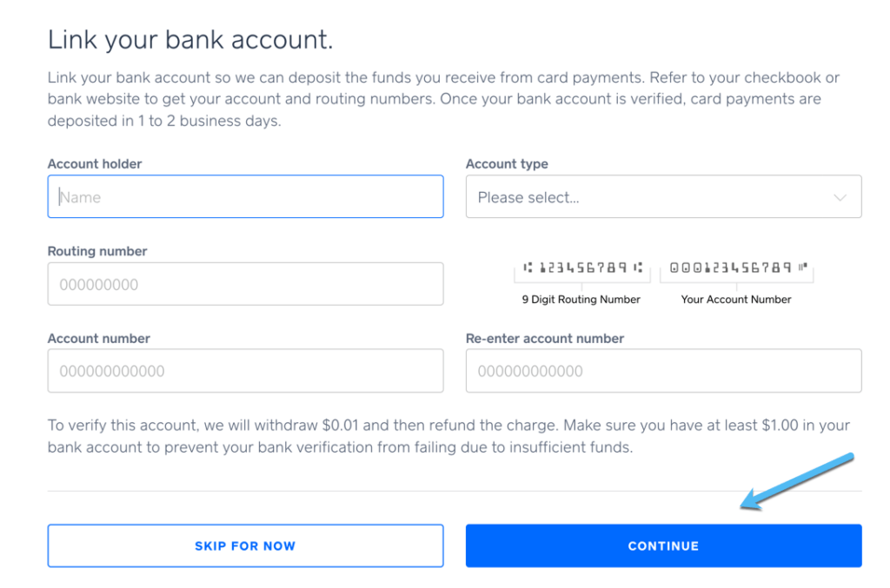
Task: Click the Account holder name field
Action: 245,197
